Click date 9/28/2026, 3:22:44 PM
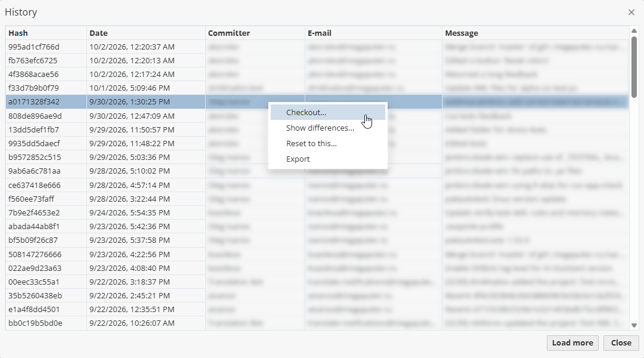644x358 pixels. [129, 199]
